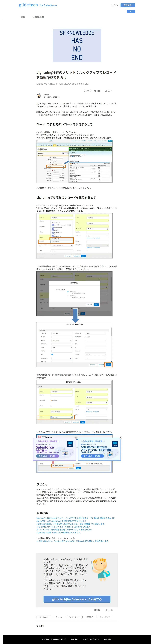Open the Classic lookup search screenshot
Screen dimensions: 154x644
tap(74, 162)
